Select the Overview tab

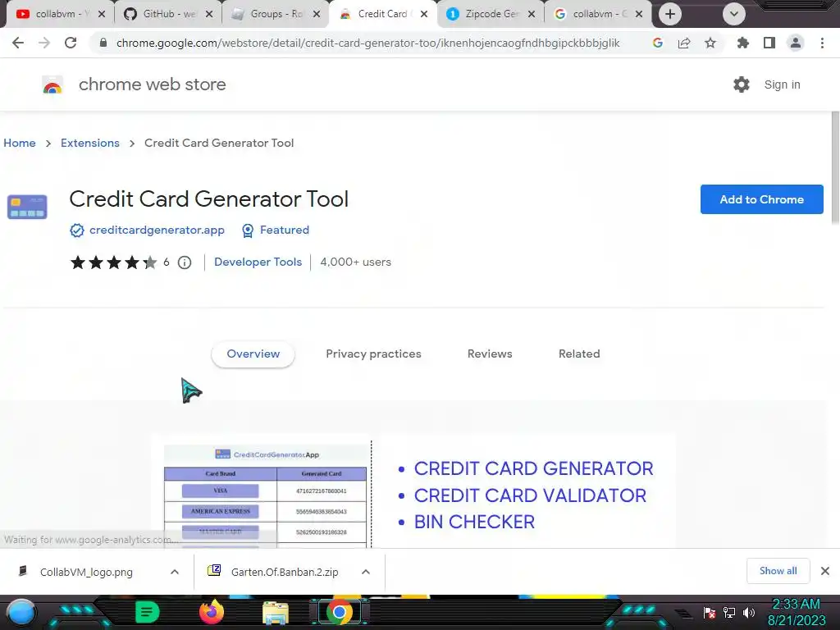(253, 354)
